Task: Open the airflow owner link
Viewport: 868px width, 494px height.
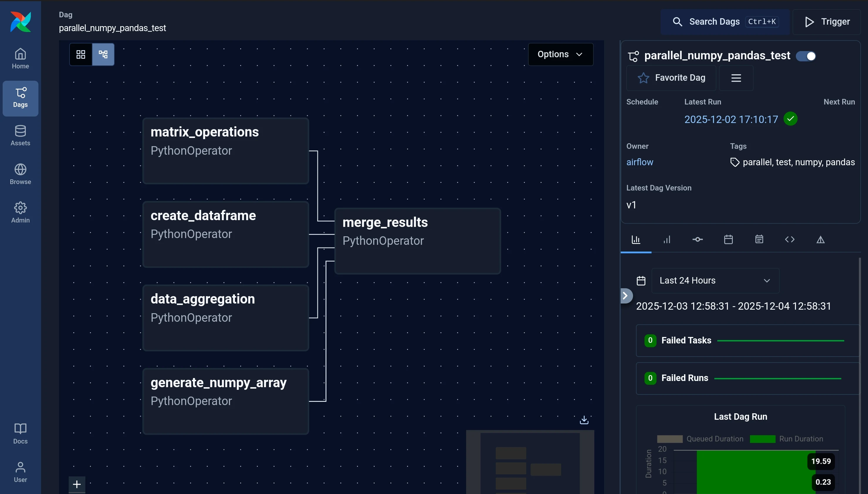Action: pos(639,162)
